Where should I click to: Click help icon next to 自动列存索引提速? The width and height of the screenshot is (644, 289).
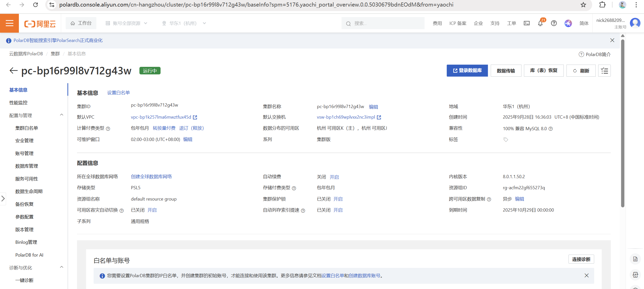point(303,211)
